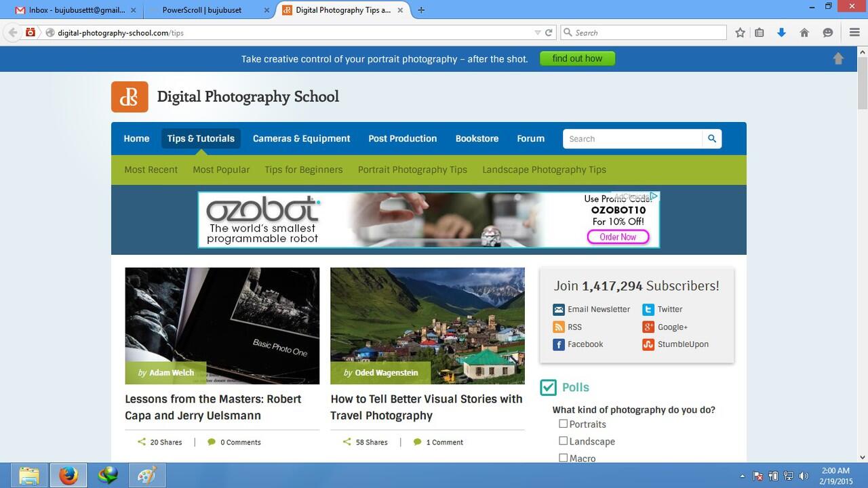The width and height of the screenshot is (868, 488).
Task: Open Firefox downloads arrow icon
Action: click(x=781, y=33)
